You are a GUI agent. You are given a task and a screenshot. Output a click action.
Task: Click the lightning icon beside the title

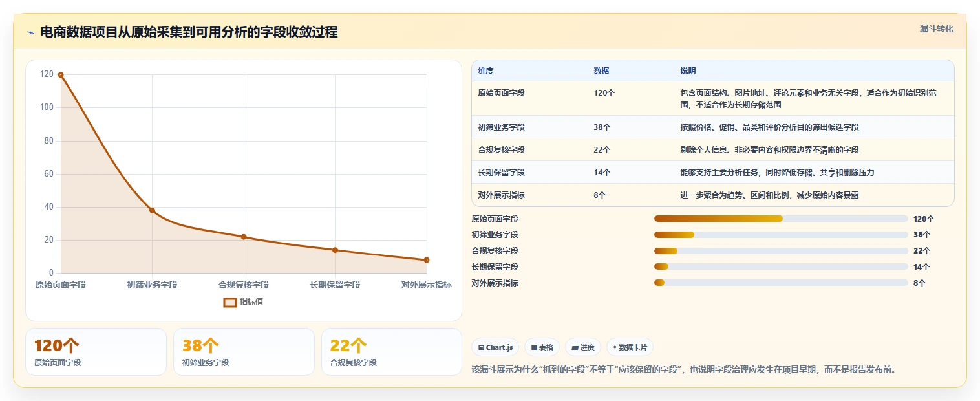[x=30, y=32]
